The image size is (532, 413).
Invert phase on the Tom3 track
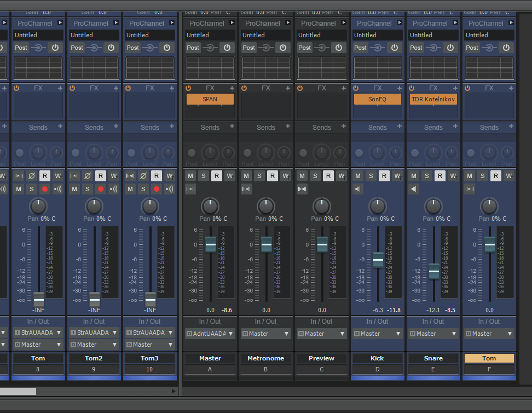pyautogui.click(x=143, y=176)
